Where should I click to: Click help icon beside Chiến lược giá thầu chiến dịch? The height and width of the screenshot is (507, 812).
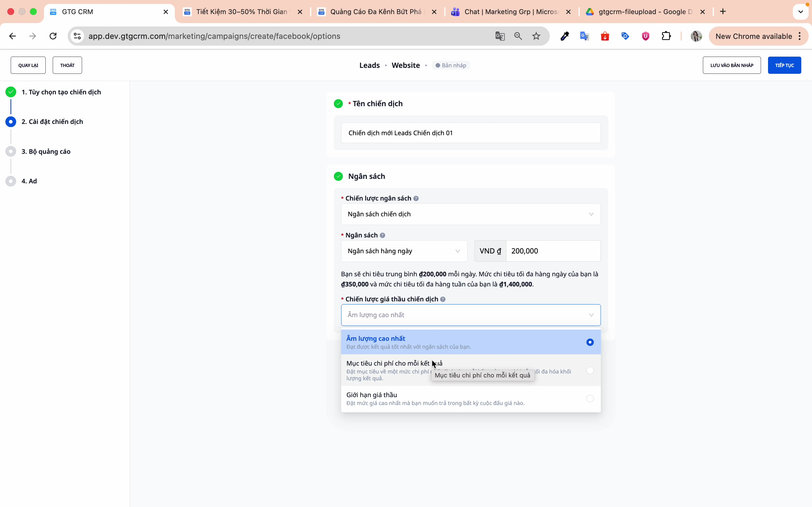443,299
